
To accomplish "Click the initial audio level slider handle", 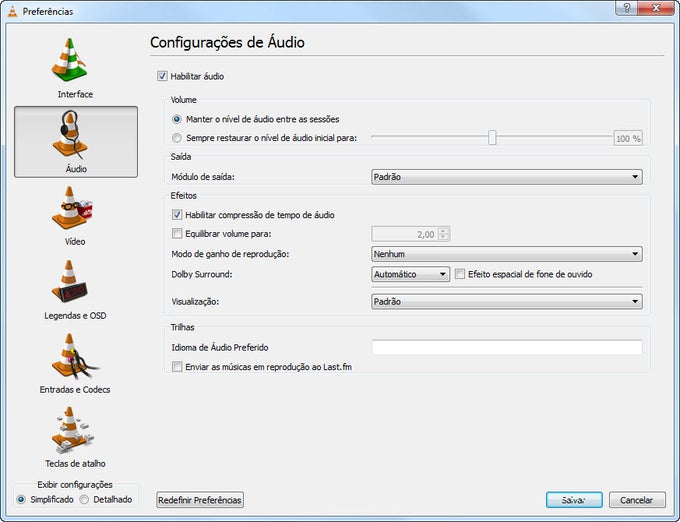I will 492,138.
